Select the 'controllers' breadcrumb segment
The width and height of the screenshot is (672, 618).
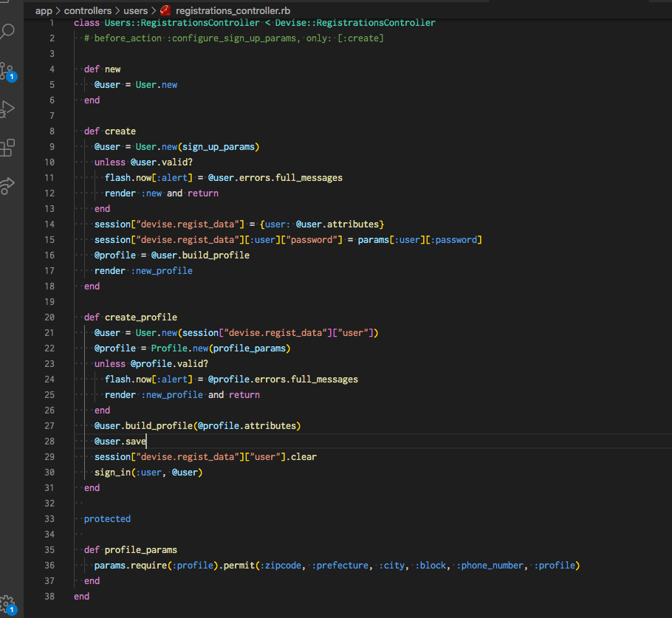[x=88, y=11]
